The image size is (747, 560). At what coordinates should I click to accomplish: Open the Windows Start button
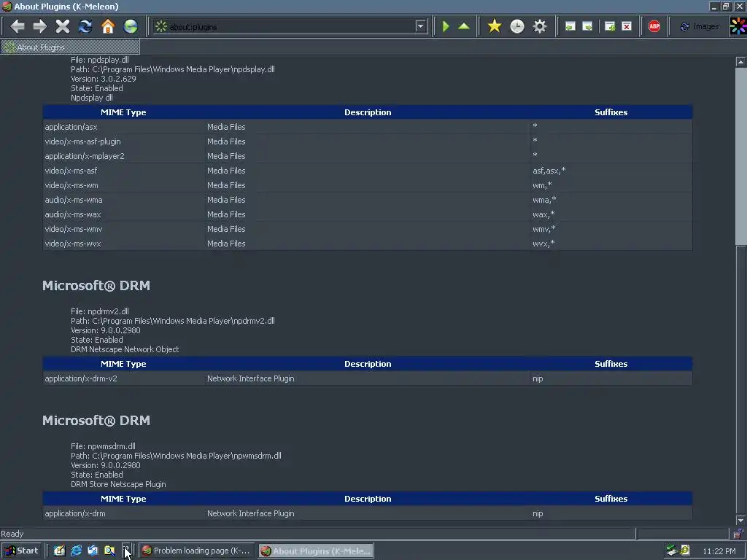[x=21, y=551]
